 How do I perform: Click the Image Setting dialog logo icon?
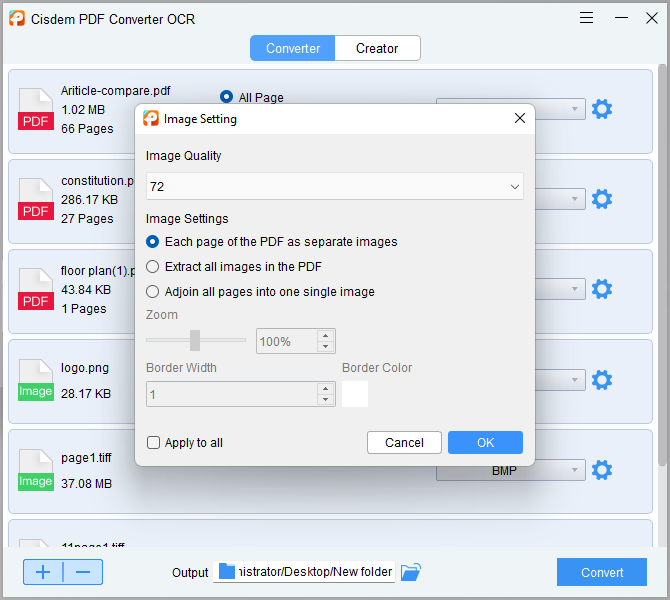151,118
